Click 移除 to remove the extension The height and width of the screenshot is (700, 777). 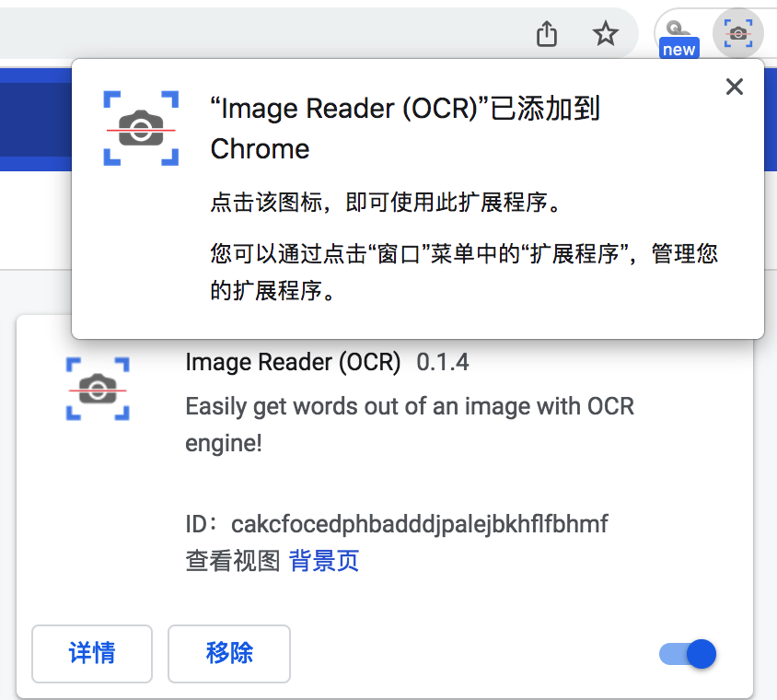[228, 654]
